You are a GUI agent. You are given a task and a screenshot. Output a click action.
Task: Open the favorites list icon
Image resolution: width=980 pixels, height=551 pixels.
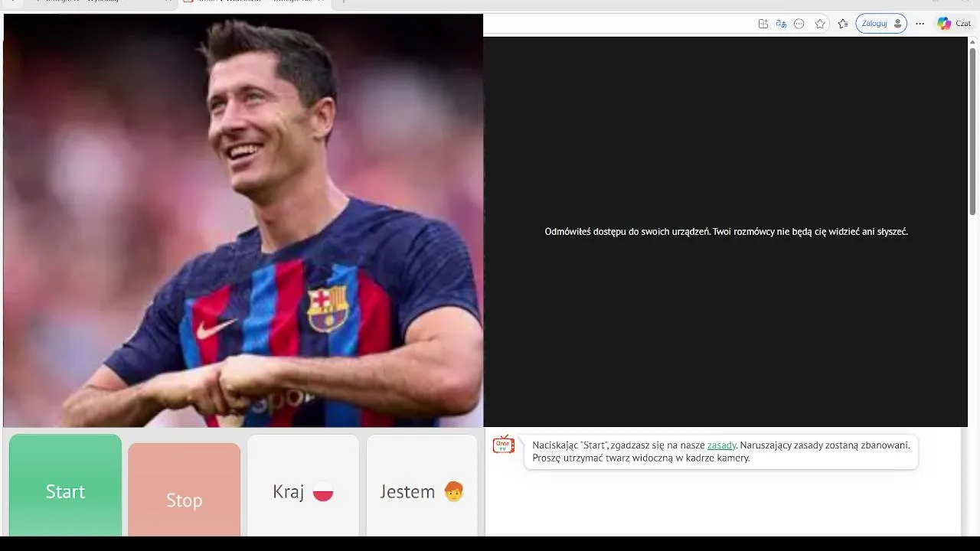[843, 24]
